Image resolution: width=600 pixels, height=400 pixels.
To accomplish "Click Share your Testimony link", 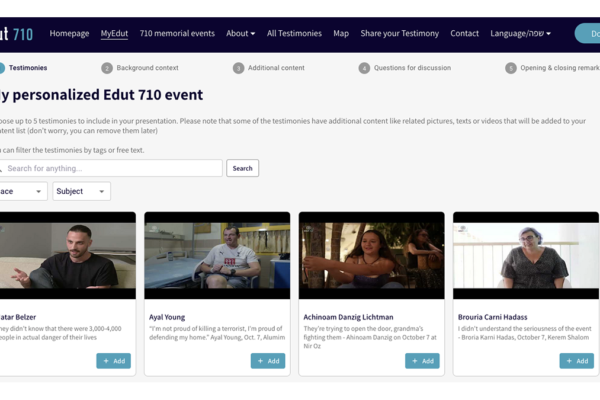I will pyautogui.click(x=399, y=34).
